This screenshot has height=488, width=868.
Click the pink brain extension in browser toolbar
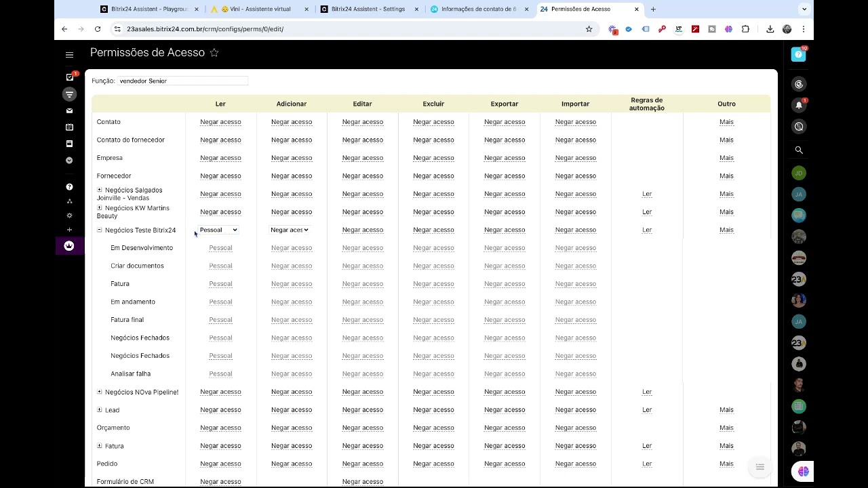728,29
